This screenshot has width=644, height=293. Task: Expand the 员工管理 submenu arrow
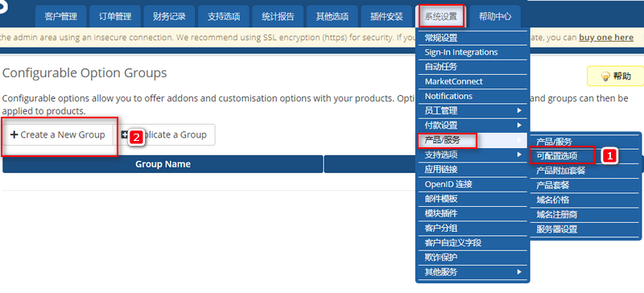pos(519,110)
